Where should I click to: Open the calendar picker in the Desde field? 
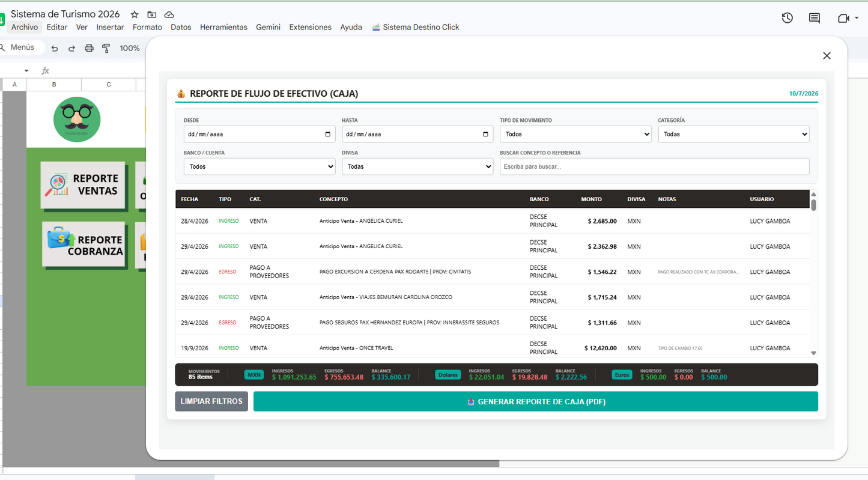coord(327,134)
